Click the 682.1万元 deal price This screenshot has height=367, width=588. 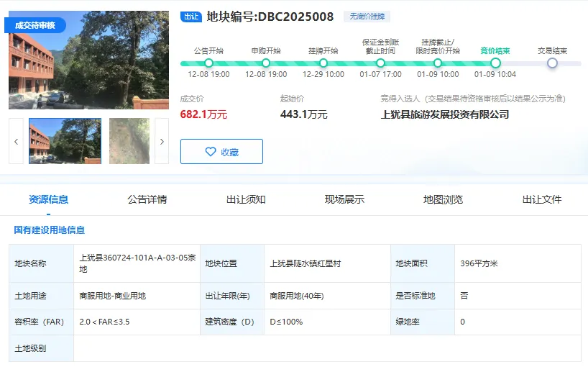coord(203,114)
